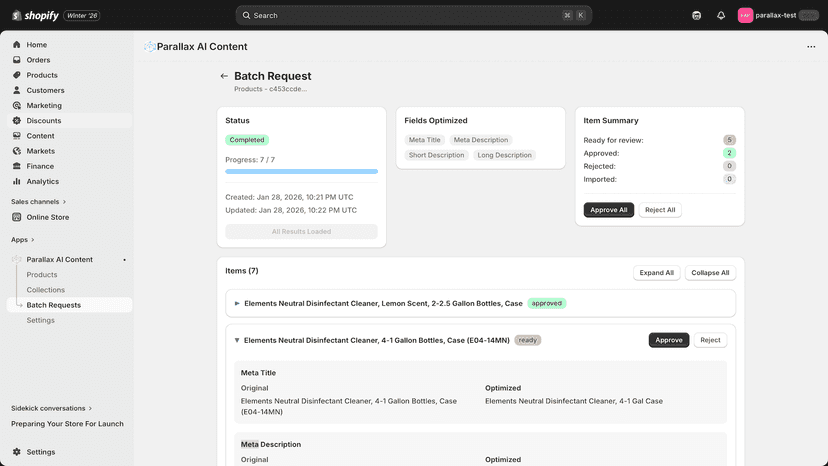Collapse the 4-1 Gallon Bottles E04-14MN item
Screen dimensions: 828x466
[237, 340]
